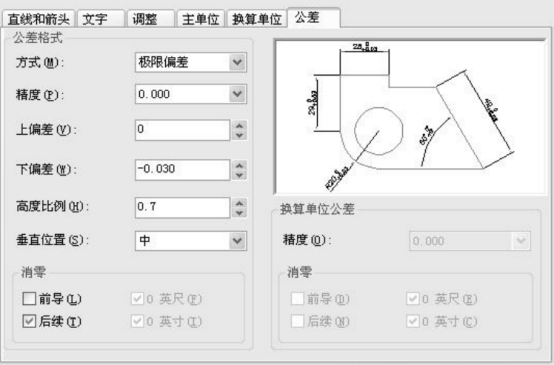
Task: Click the 精度(O) label
Action: coord(307,240)
